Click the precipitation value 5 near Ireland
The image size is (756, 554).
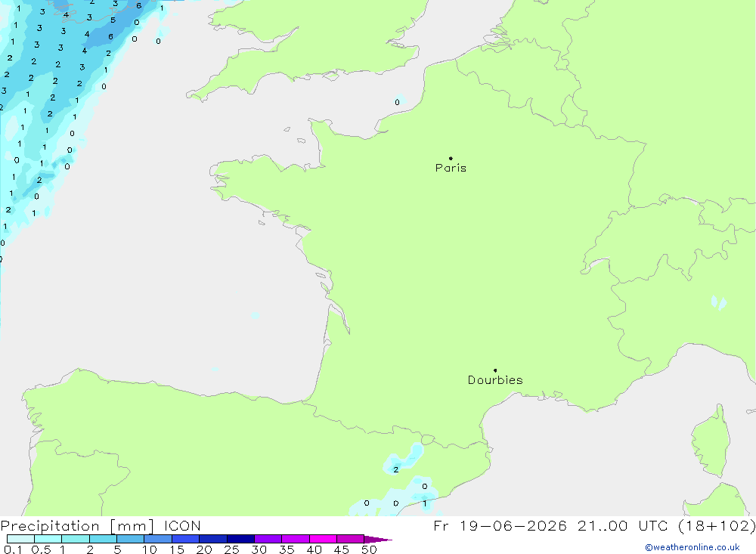[113, 20]
